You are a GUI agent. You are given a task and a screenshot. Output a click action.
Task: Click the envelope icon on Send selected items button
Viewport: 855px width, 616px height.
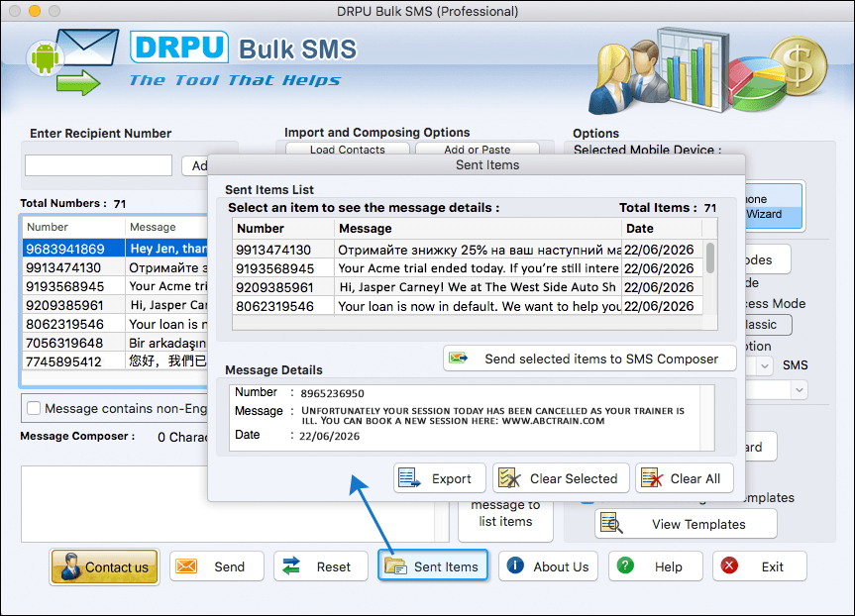[458, 359]
